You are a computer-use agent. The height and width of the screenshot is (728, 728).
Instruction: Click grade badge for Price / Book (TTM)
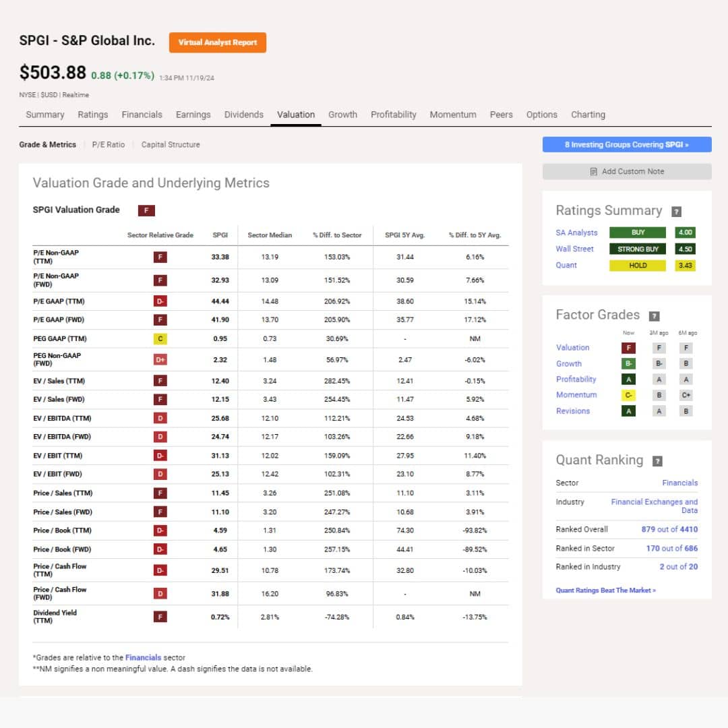click(x=160, y=530)
